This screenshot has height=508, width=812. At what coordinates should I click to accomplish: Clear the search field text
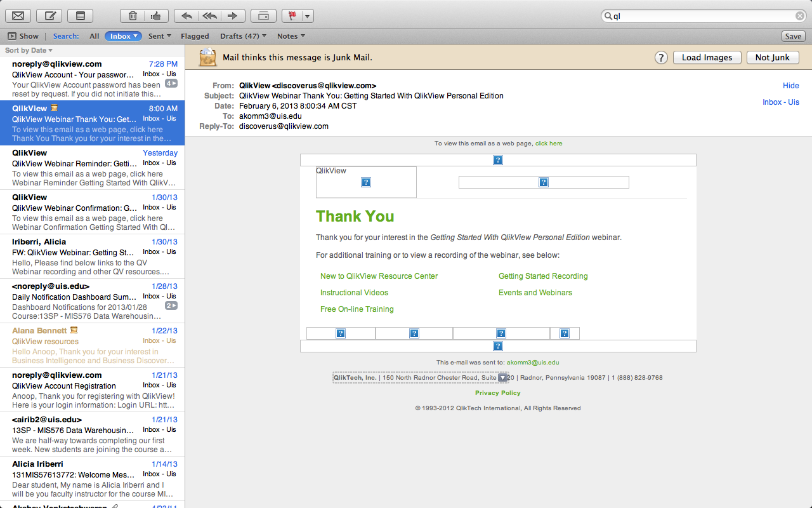click(x=800, y=17)
